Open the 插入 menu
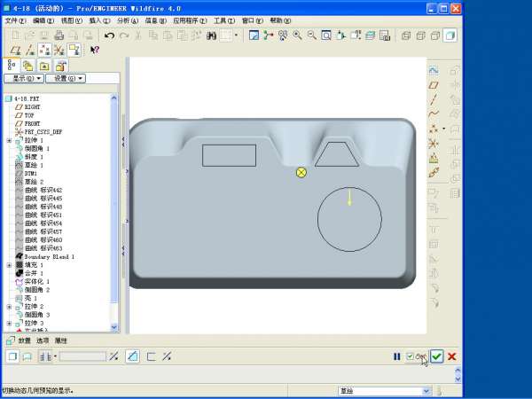This screenshot has width=532, height=399. click(x=99, y=20)
